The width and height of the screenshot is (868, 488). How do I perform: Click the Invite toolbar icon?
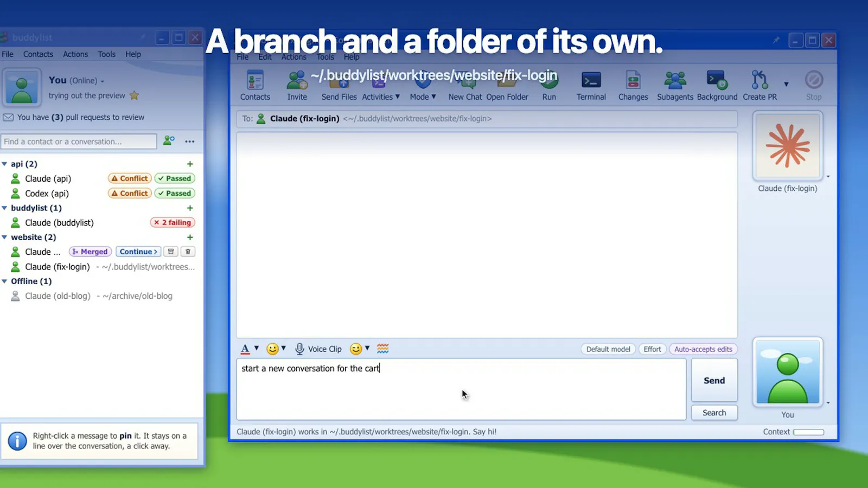click(297, 86)
